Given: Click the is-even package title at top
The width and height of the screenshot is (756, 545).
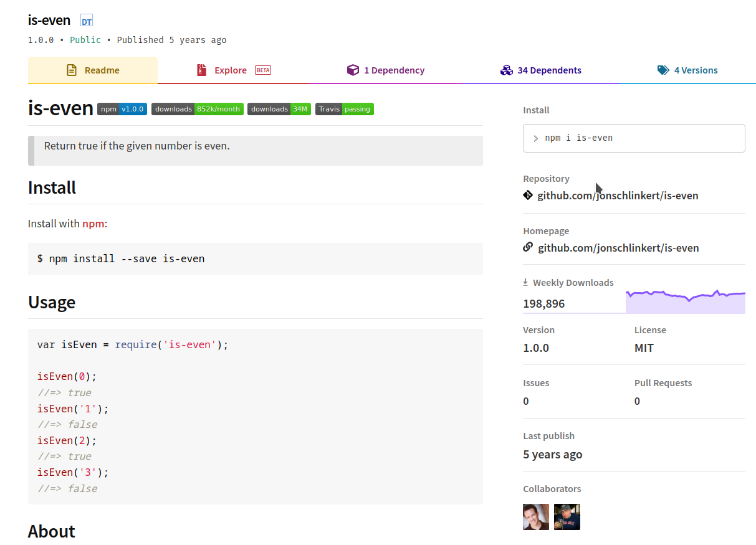Looking at the screenshot, I should coord(49,21).
